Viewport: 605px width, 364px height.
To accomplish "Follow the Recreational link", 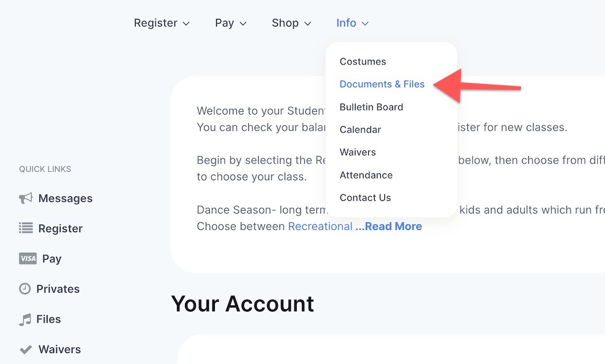I will (x=320, y=226).
